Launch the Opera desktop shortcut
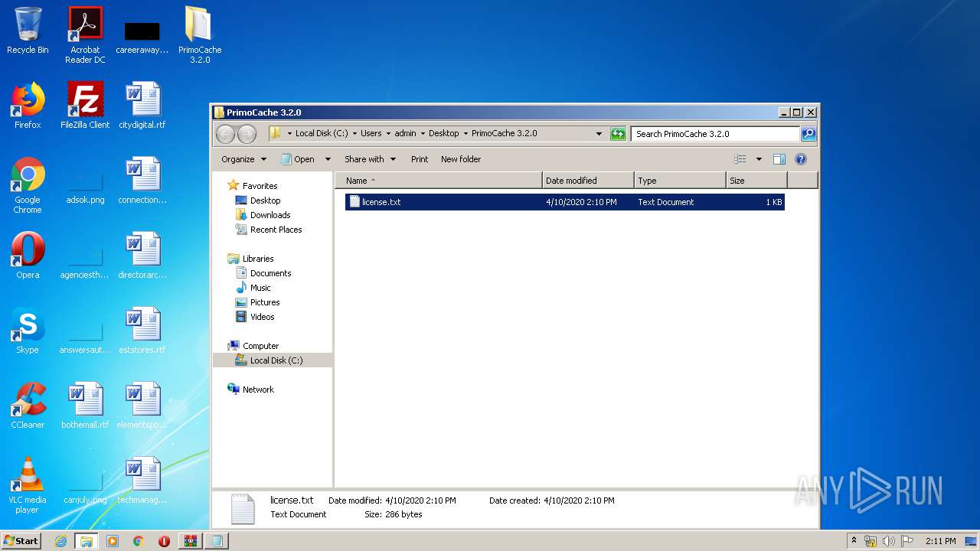The width and height of the screenshot is (980, 551). (x=28, y=256)
